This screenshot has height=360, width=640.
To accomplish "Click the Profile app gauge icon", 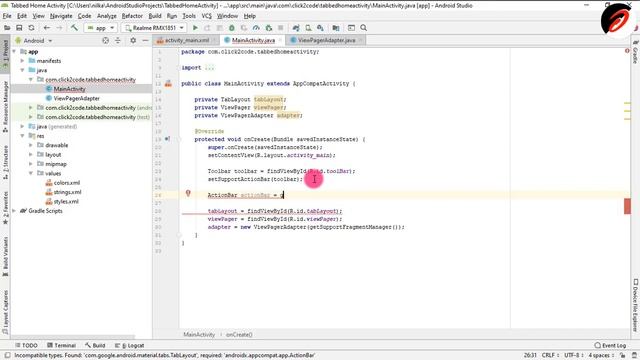I will pos(256,28).
